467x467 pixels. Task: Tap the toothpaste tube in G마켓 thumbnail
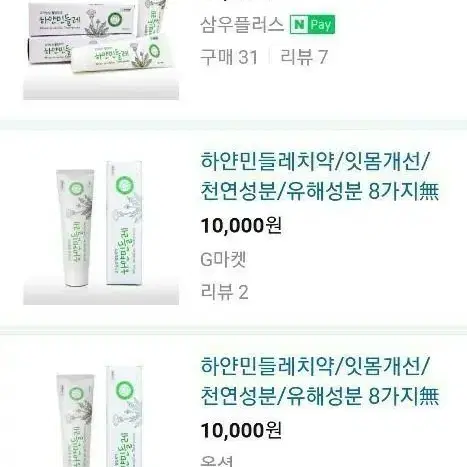(x=76, y=228)
